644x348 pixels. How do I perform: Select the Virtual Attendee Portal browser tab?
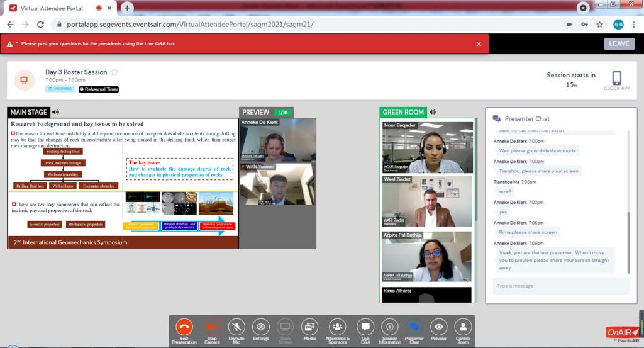(50, 8)
